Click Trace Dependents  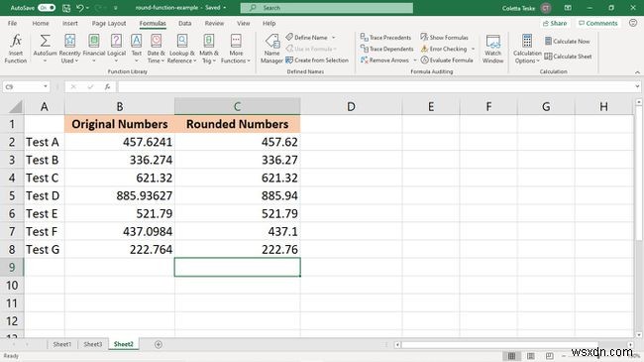click(386, 49)
